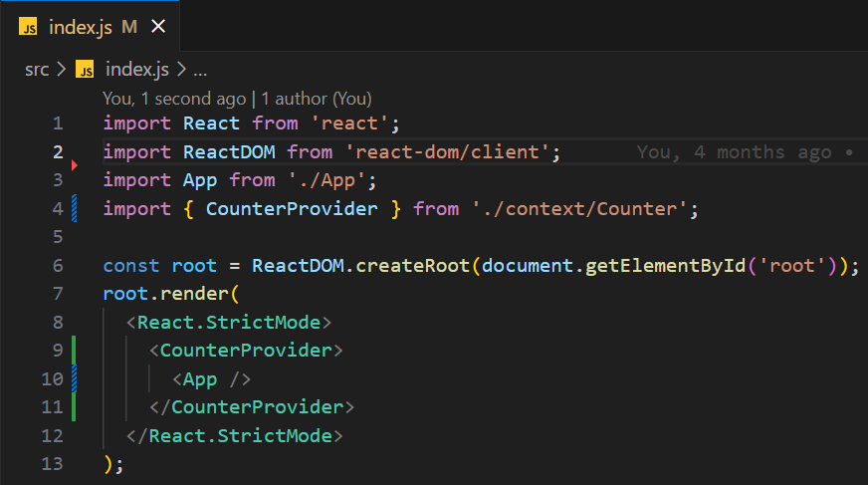This screenshot has width=868, height=485.
Task: Click line number 6 in the gutter
Action: coord(57,266)
